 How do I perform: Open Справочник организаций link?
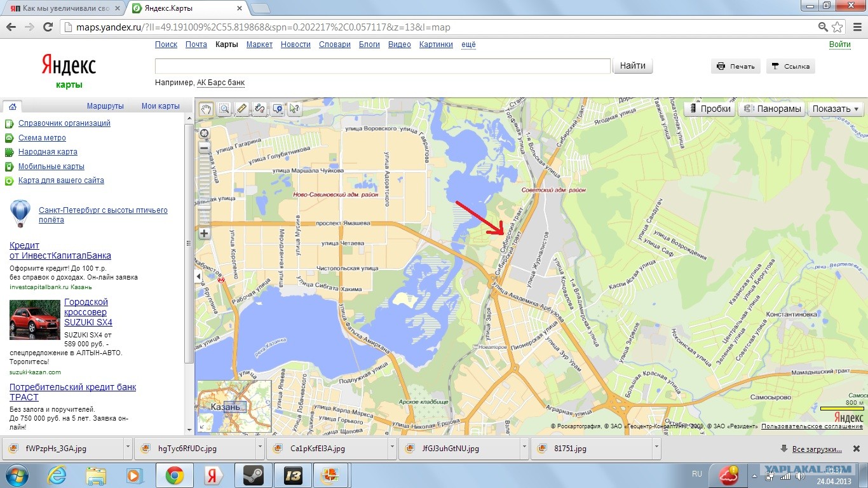click(64, 123)
